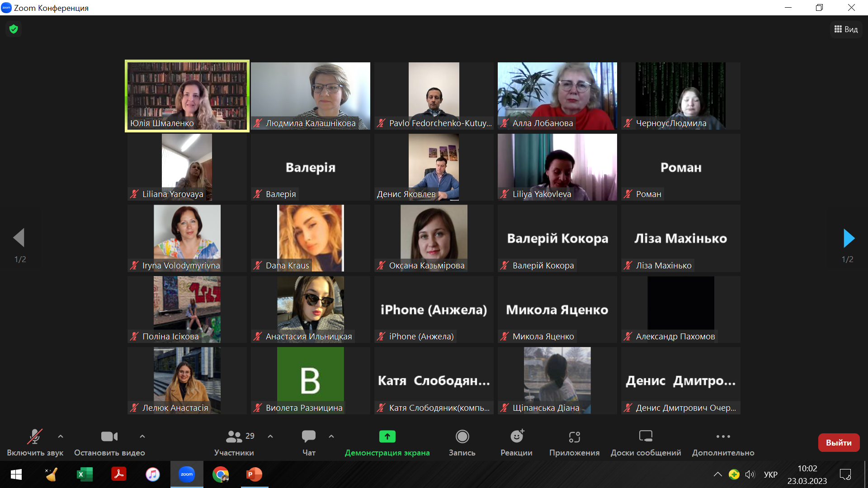Open the Вид view layout menu
This screenshot has height=488, width=868.
coord(846,29)
